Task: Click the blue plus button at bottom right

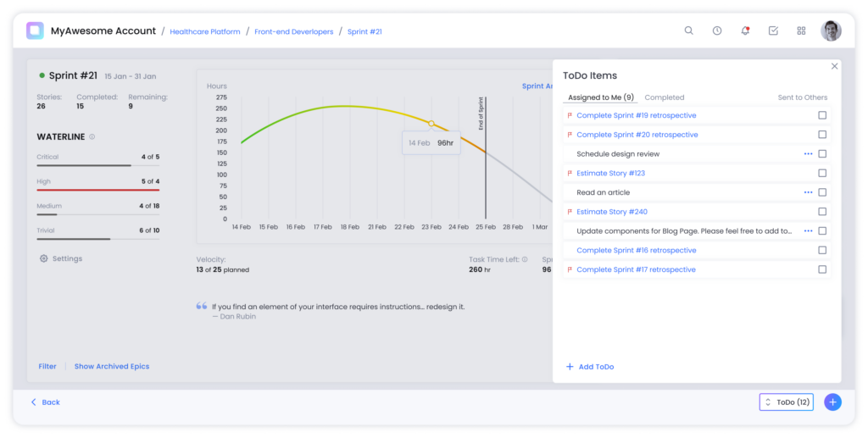Action: (x=832, y=402)
